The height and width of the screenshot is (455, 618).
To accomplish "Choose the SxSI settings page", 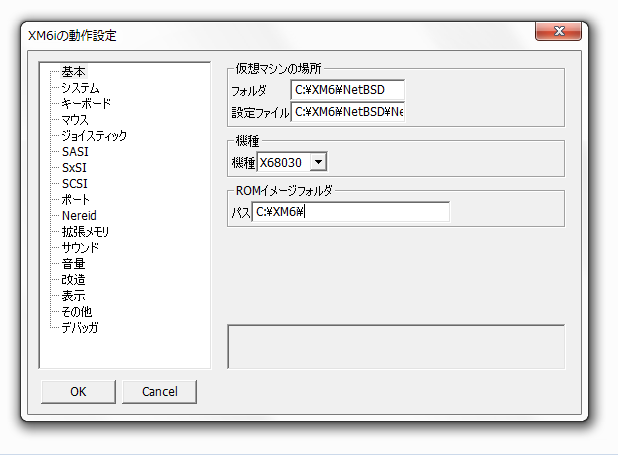I will 74,168.
